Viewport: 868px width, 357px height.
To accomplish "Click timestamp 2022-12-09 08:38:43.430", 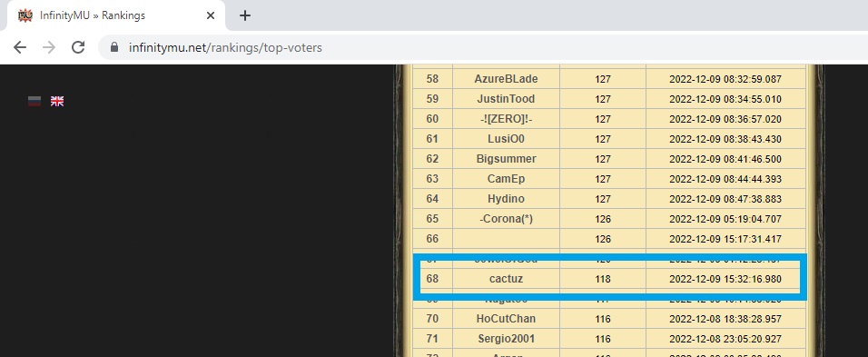I will tap(725, 140).
